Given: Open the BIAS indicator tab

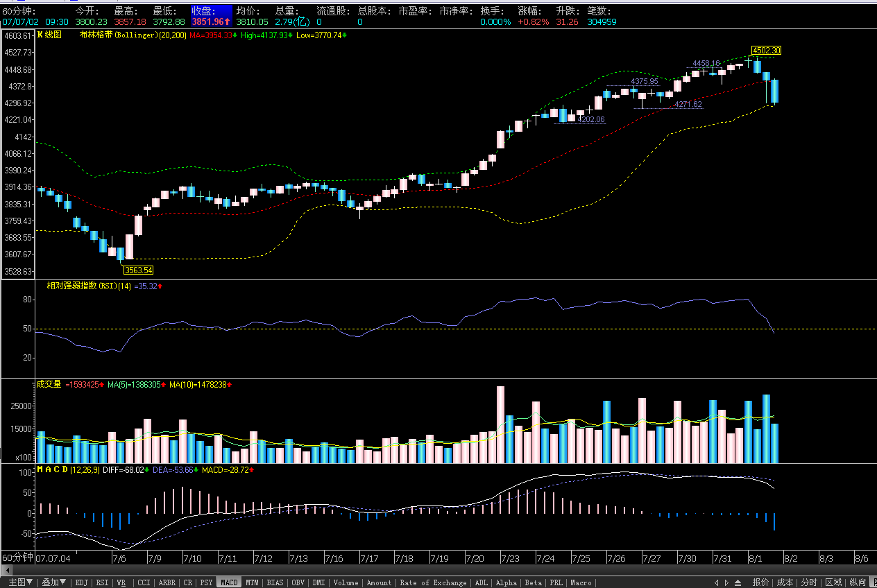Looking at the screenshot, I should (x=275, y=583).
